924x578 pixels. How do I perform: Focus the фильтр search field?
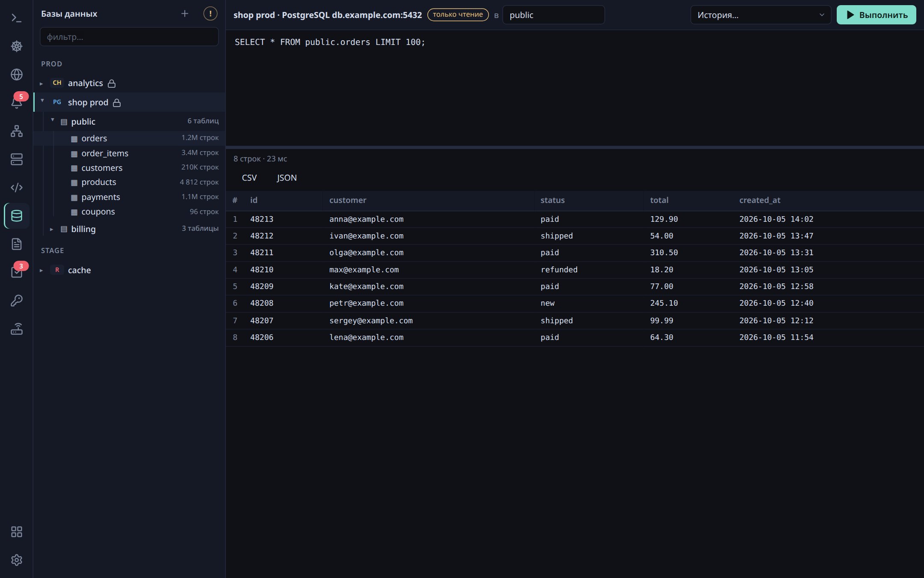point(129,37)
